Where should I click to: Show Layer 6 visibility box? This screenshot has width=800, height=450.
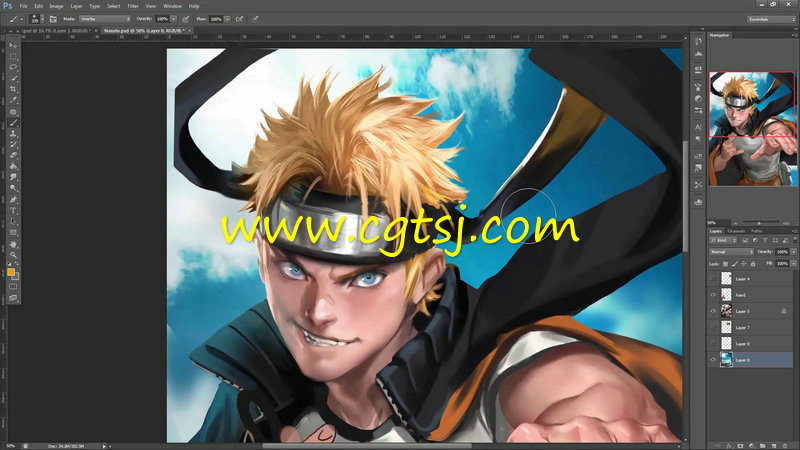click(x=713, y=343)
